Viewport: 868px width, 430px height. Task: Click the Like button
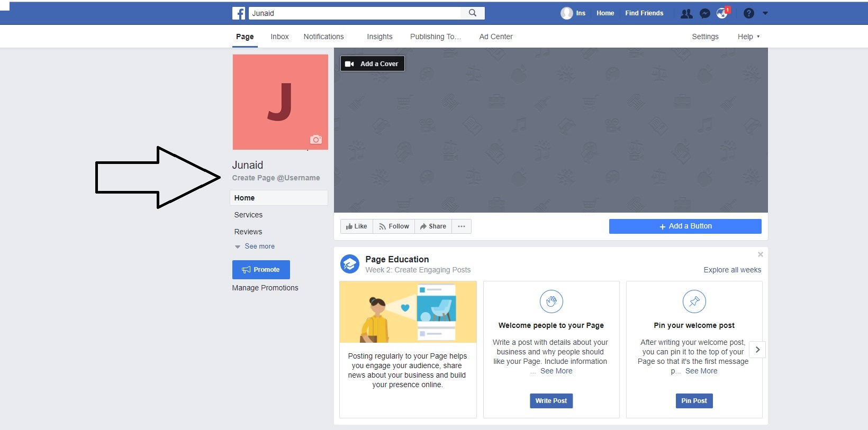357,226
